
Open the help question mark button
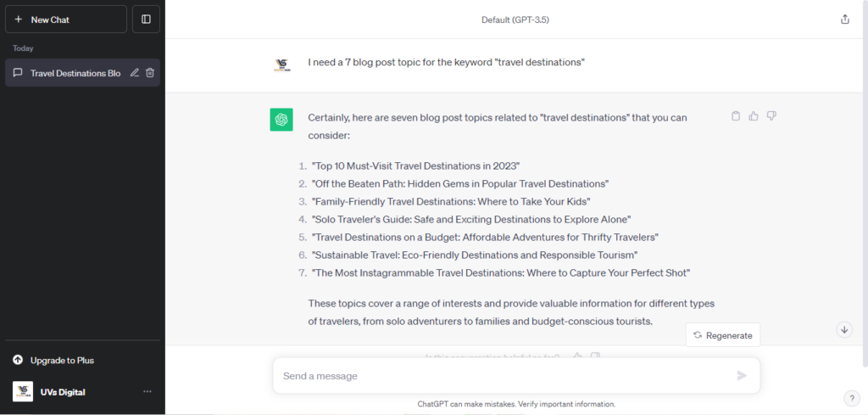click(851, 398)
